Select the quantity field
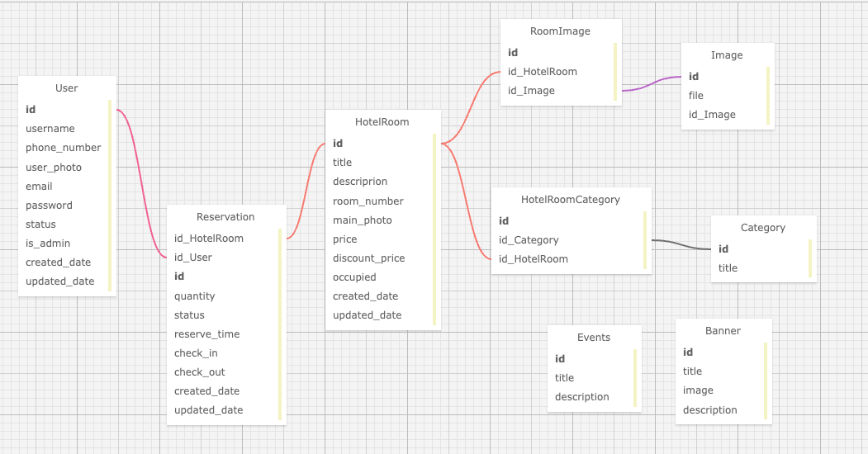Image resolution: width=868 pixels, height=454 pixels. pyautogui.click(x=194, y=296)
